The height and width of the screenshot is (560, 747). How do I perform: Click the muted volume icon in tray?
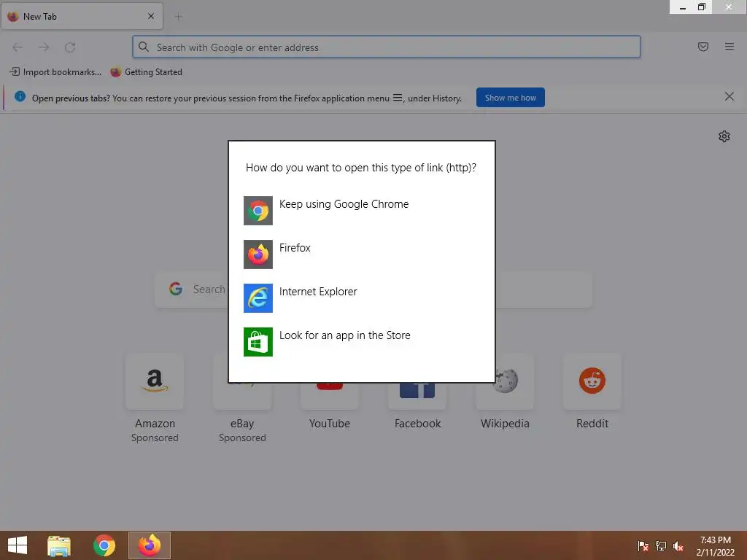[678, 546]
